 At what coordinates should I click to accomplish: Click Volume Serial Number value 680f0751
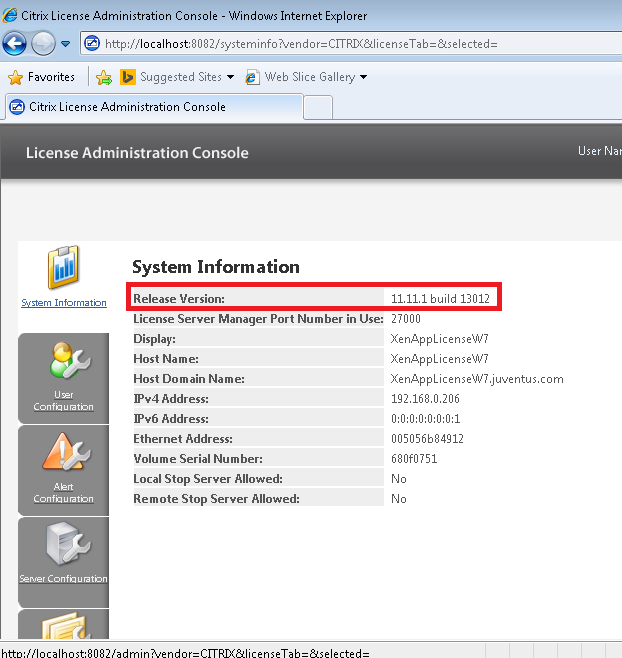[414, 459]
